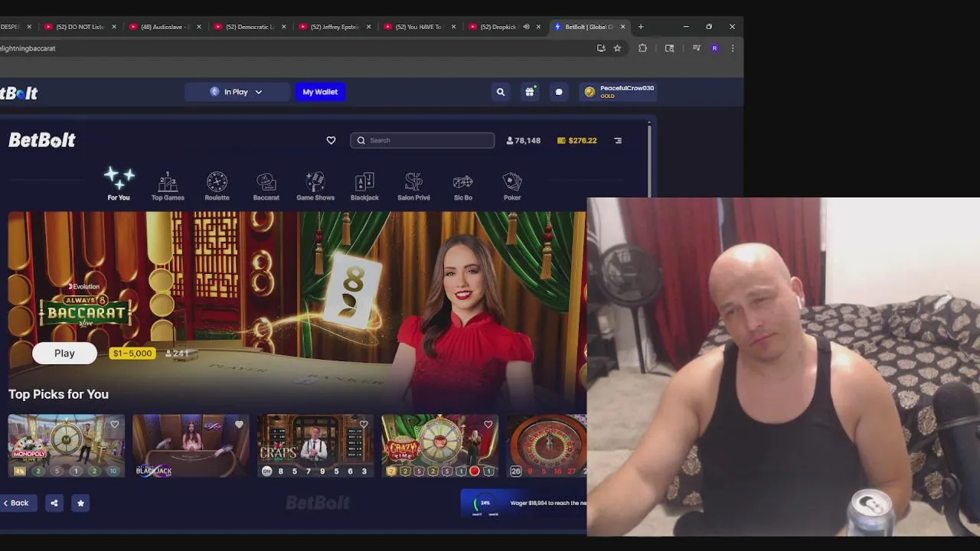This screenshot has width=980, height=551.
Task: Open the Roulette game thumbnail with 28
Action: [547, 445]
